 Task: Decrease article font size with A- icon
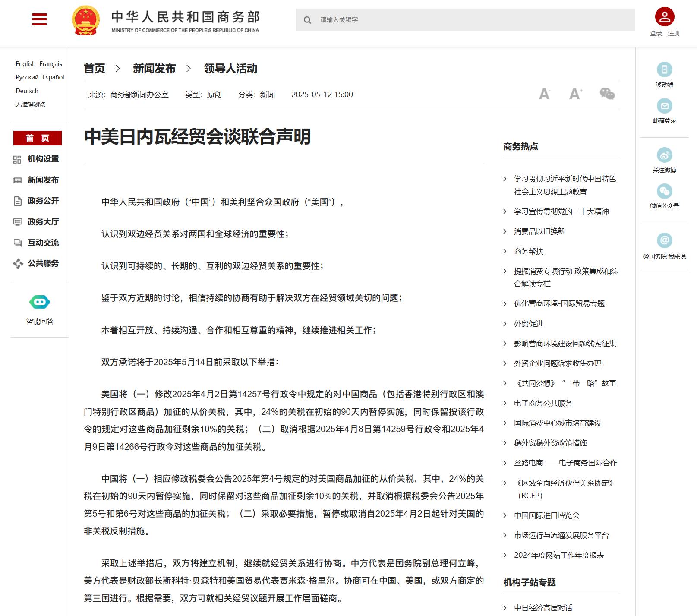[544, 94]
